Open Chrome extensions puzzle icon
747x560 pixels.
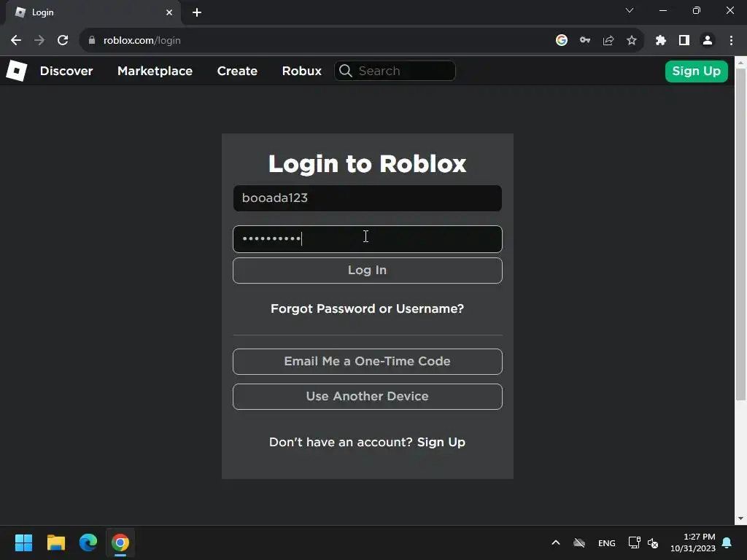point(661,41)
